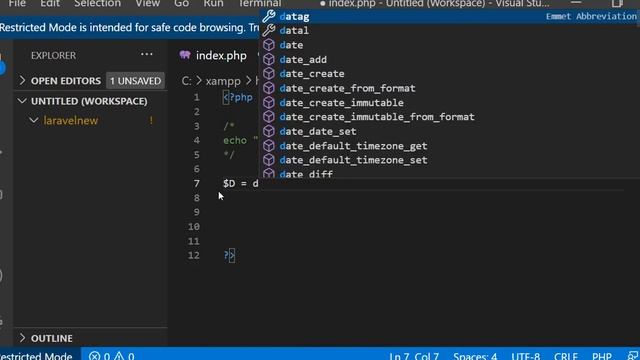Open the Selection menu
This screenshot has width=640, height=360.
pyautogui.click(x=97, y=3)
